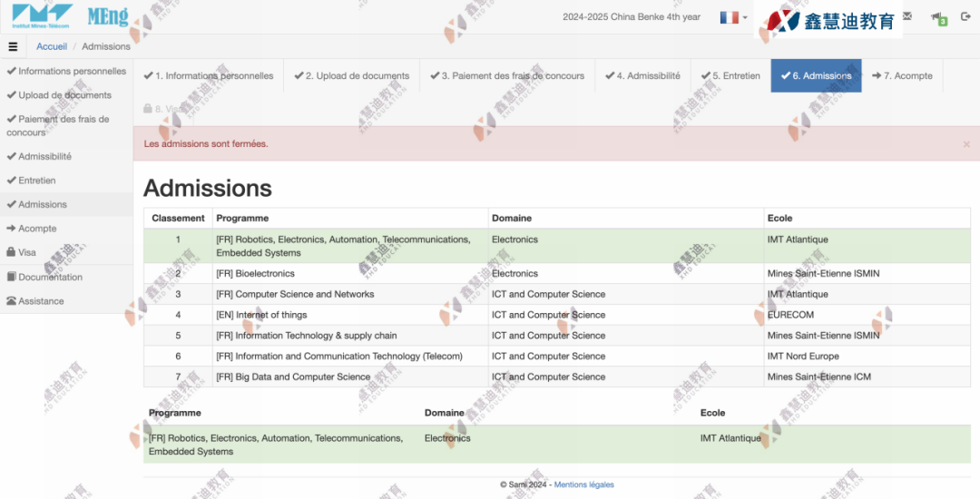Click the EURECOM school cell

(867, 315)
